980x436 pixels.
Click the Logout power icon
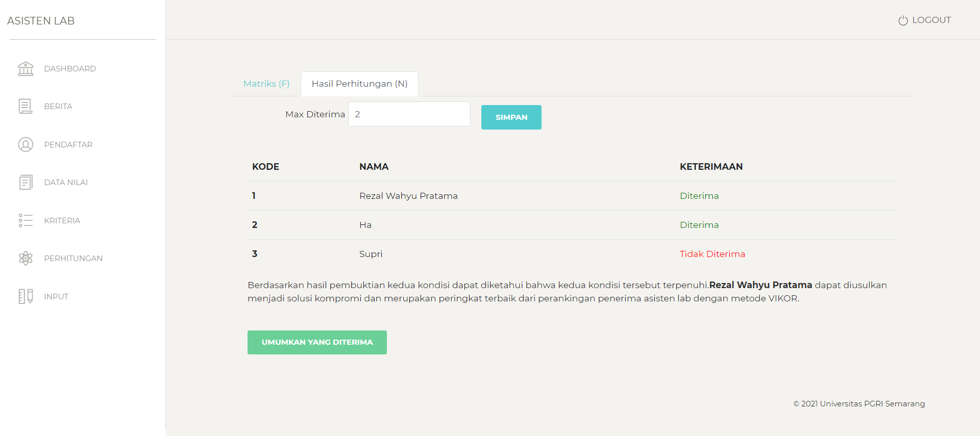coord(903,20)
